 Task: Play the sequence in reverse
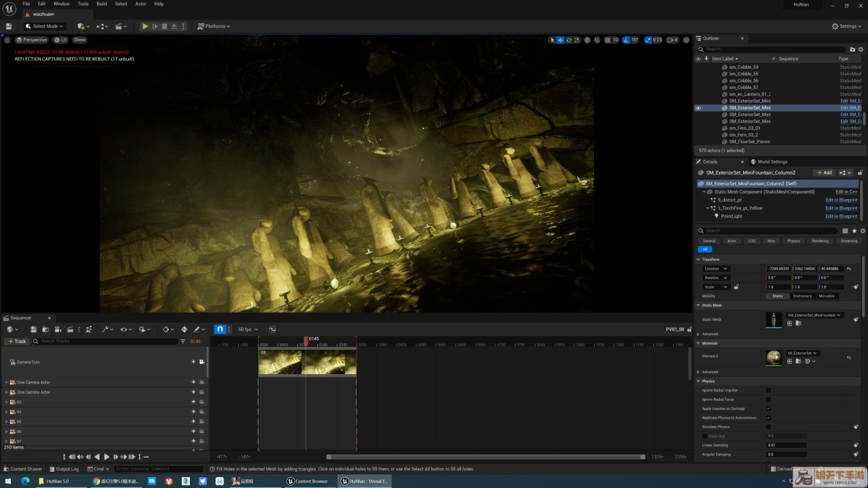(x=97, y=457)
